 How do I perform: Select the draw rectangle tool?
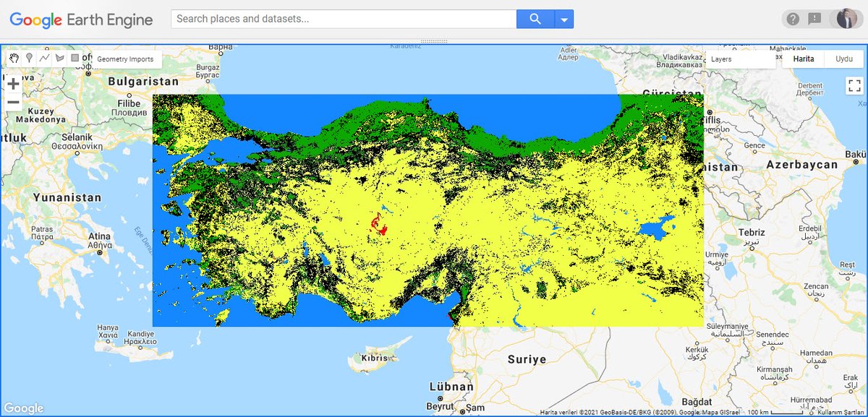pyautogui.click(x=75, y=58)
